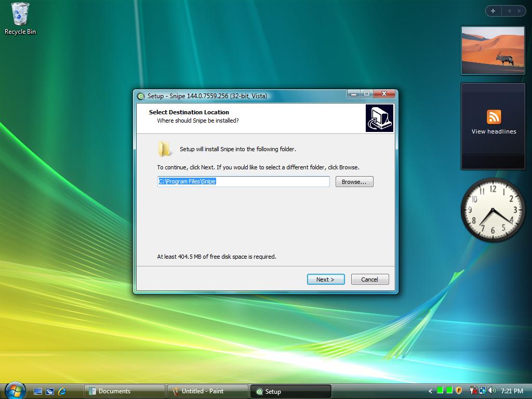The width and height of the screenshot is (532, 399).
Task: Click the plus button to add gadgets
Action: 493,11
